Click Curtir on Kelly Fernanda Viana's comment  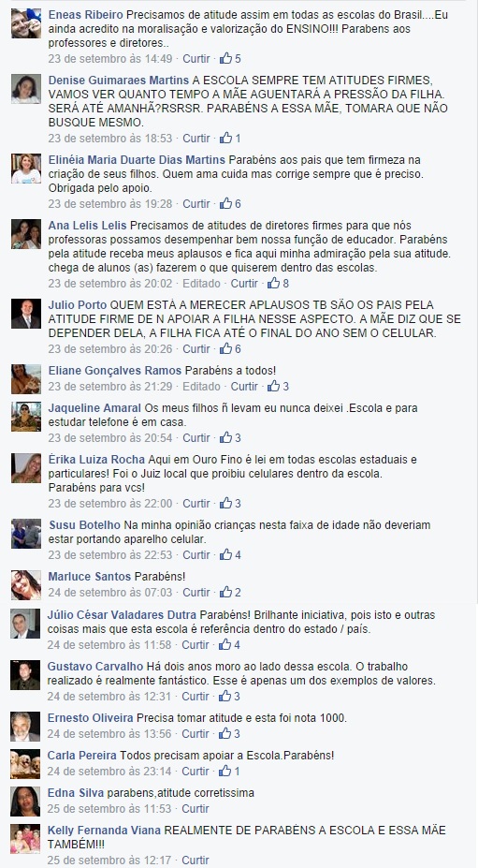(196, 861)
